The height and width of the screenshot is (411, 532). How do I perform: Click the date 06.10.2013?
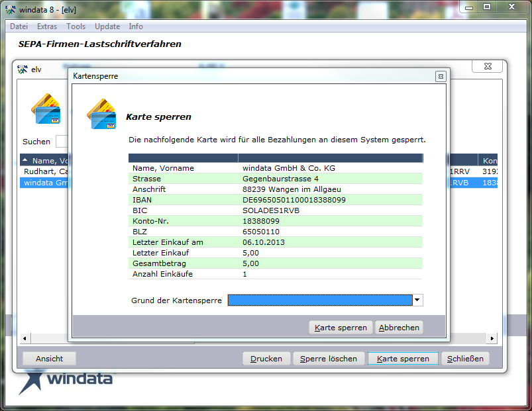(263, 242)
